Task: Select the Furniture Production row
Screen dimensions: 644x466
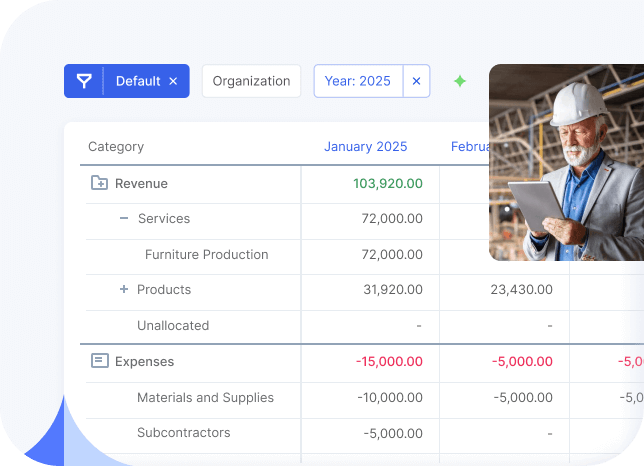Action: tap(206, 254)
